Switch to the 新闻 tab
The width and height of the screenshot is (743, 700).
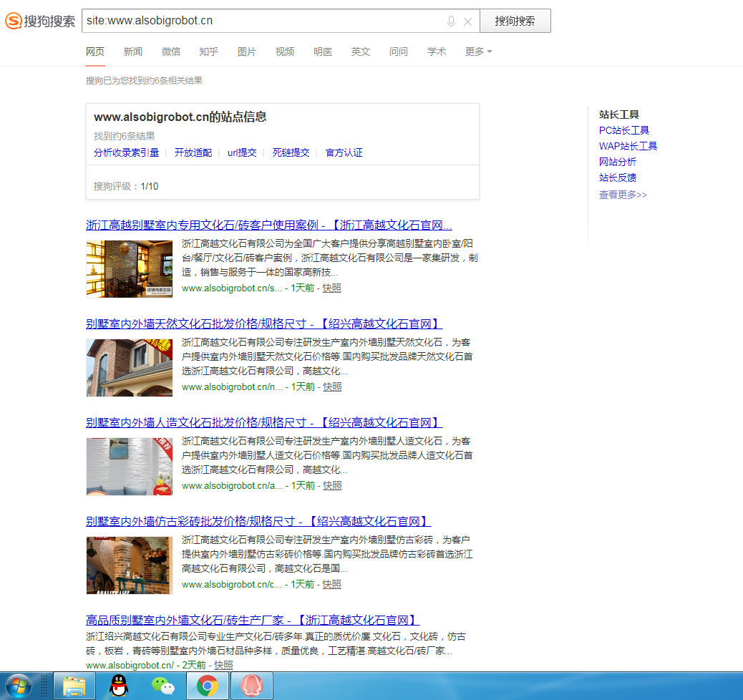(133, 52)
